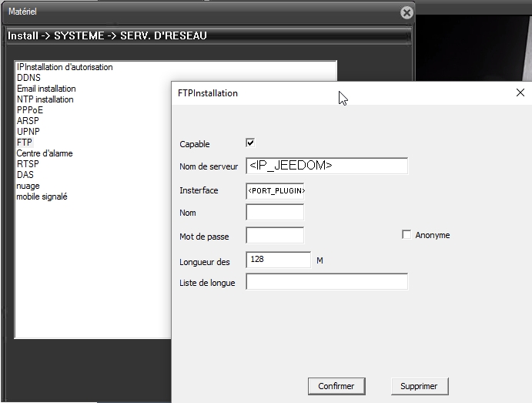
Task: Select Centre d'alarme entry
Action: click(x=45, y=153)
